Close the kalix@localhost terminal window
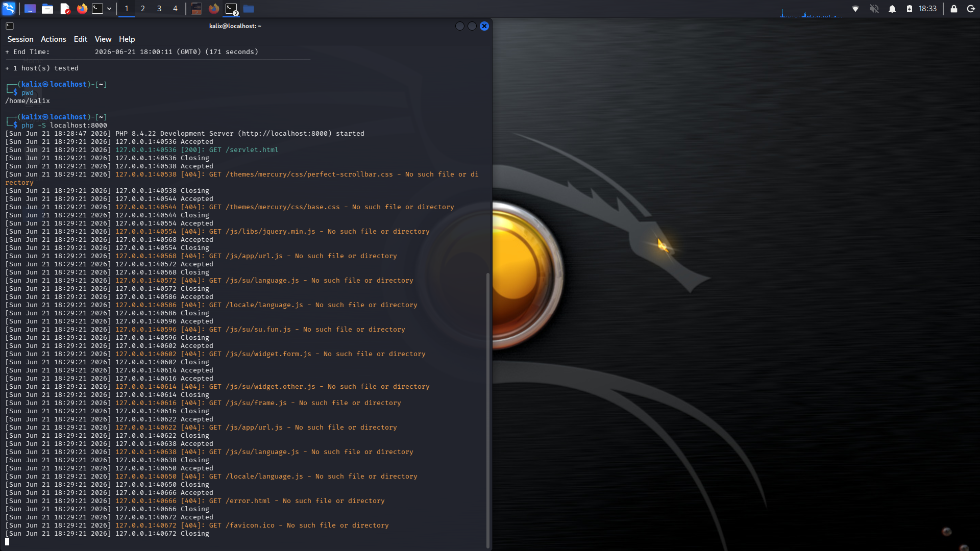The height and width of the screenshot is (551, 980). 484,26
